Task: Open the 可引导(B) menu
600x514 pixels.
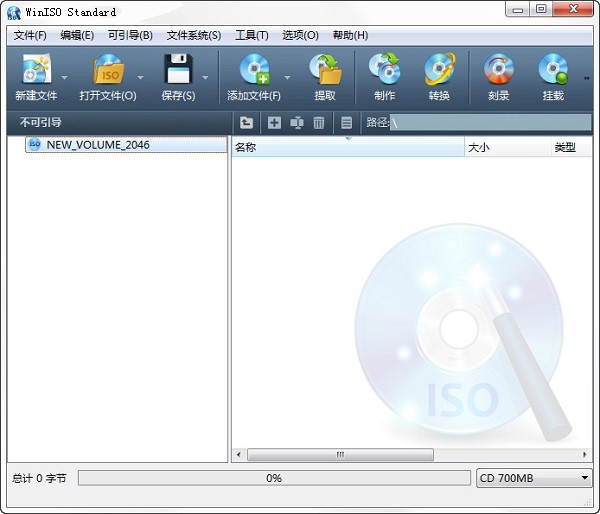Action: click(130, 36)
